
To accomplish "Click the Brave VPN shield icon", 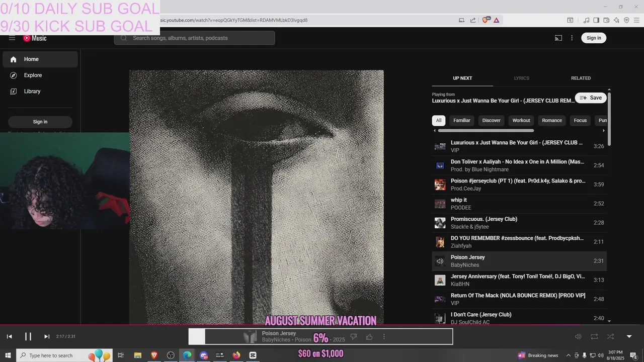I will tap(626, 20).
